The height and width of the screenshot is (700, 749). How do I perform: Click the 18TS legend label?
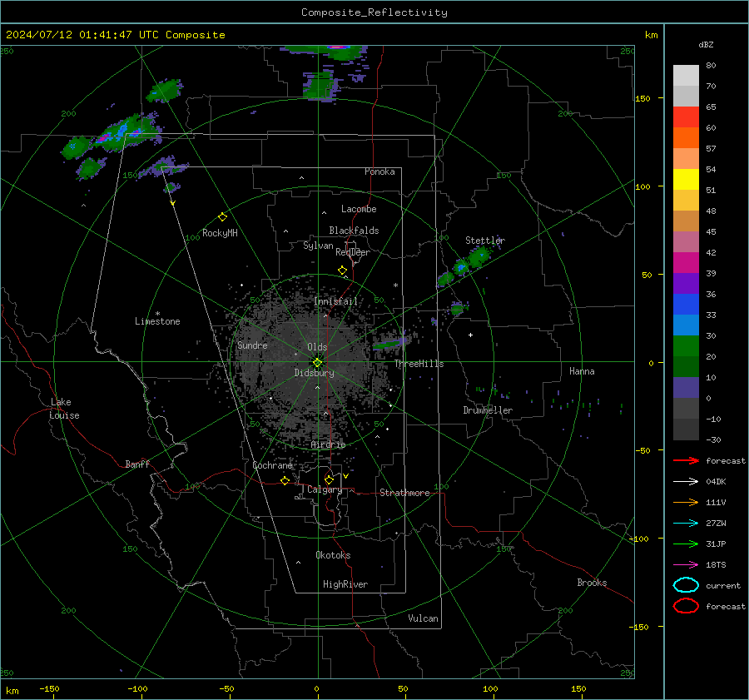716,565
